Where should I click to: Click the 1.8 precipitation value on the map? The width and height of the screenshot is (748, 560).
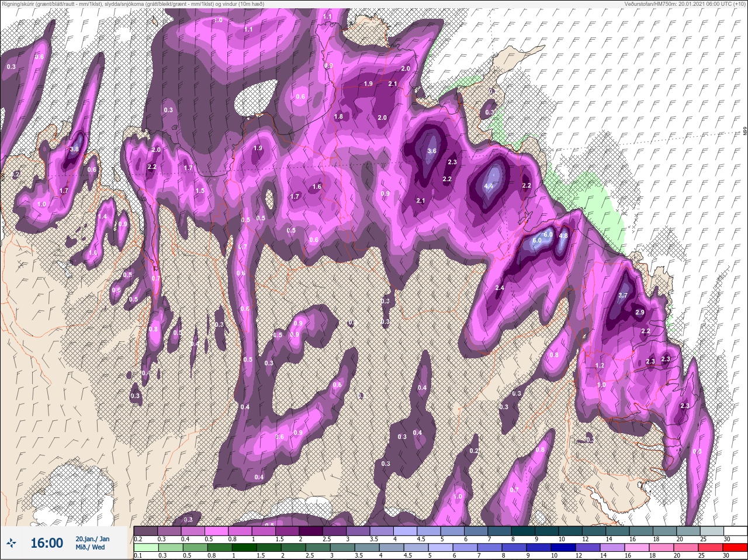[x=338, y=116]
